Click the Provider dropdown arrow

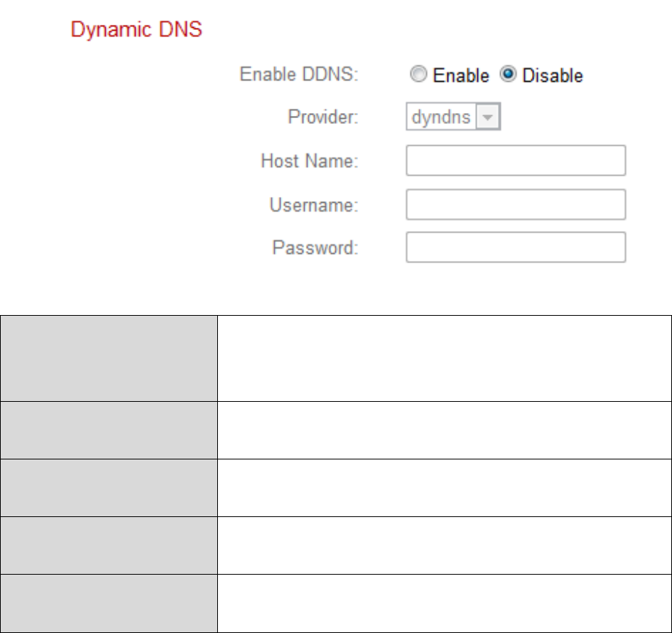tap(486, 117)
